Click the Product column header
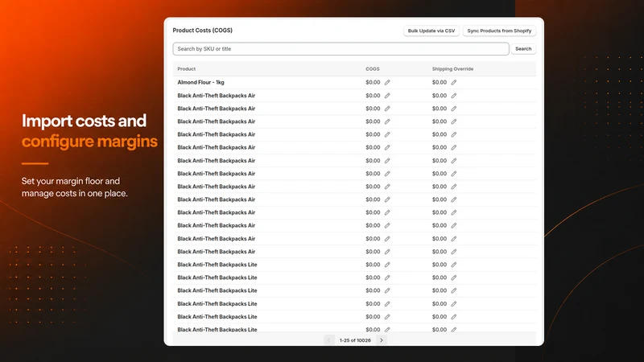 pyautogui.click(x=187, y=69)
